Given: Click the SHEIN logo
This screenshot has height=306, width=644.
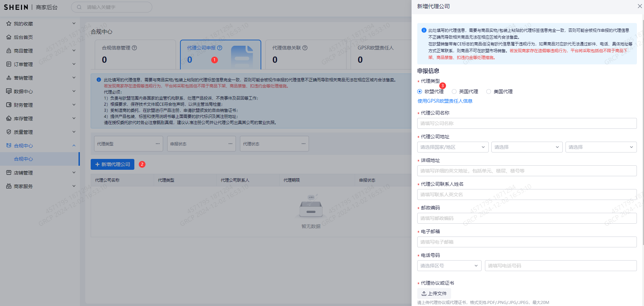Looking at the screenshot, I should click(16, 7).
